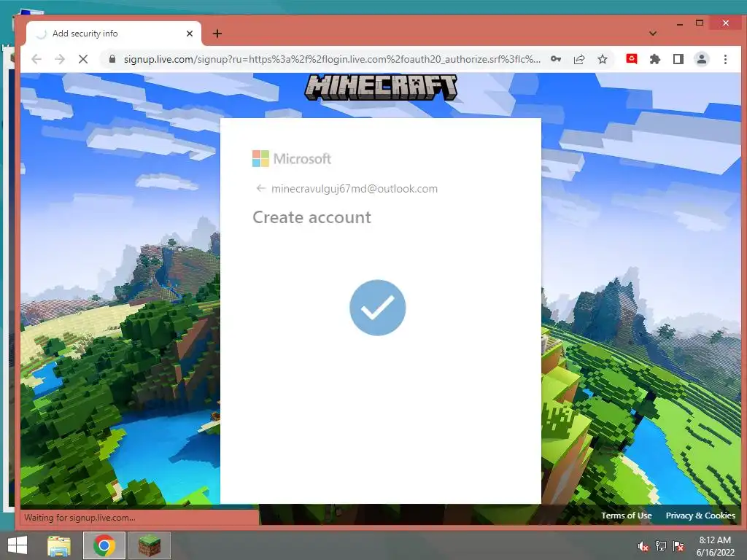The height and width of the screenshot is (560, 747).
Task: Click the Minecraft logo banner
Action: click(381, 88)
